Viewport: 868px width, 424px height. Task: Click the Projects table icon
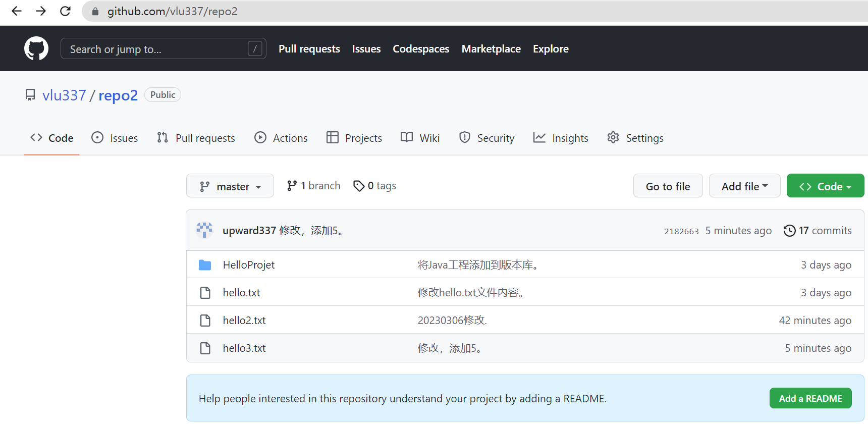click(x=333, y=137)
